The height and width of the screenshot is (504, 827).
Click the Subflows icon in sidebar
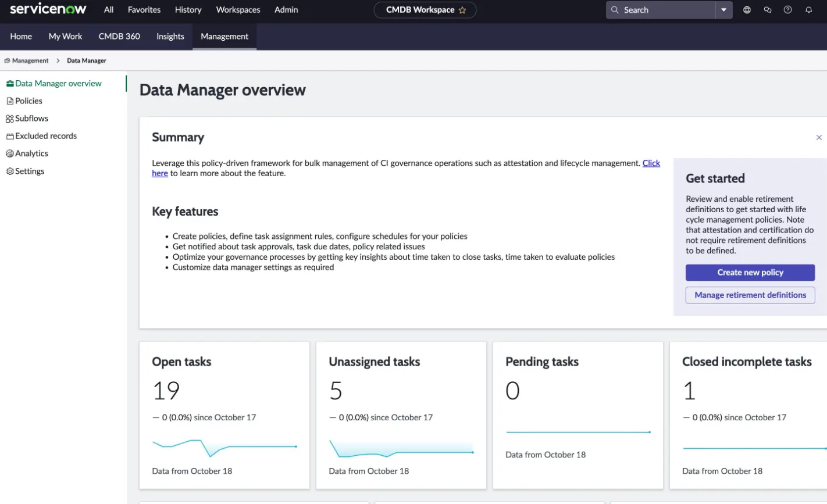pyautogui.click(x=10, y=119)
